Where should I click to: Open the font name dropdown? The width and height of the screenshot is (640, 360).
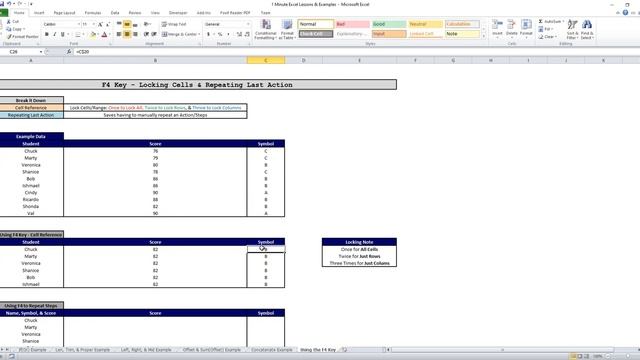coord(79,24)
